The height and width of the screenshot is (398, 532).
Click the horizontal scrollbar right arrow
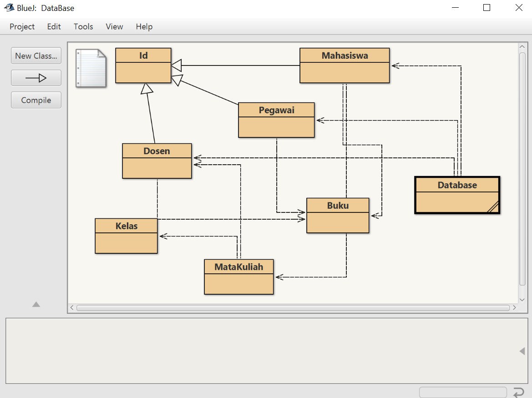(514, 307)
